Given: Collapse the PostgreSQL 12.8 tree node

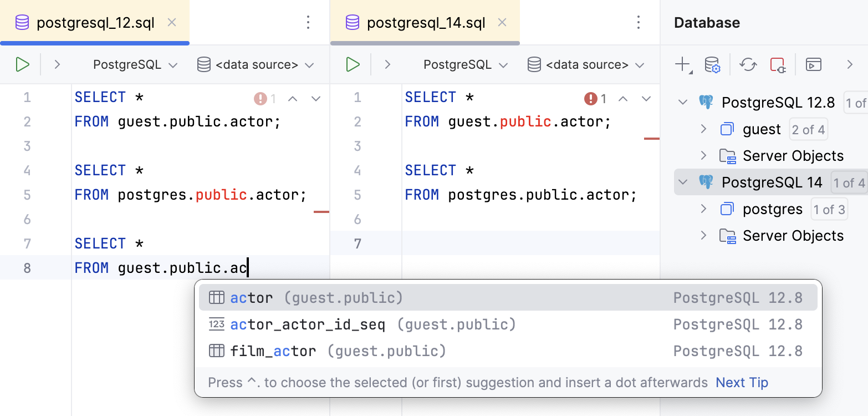Looking at the screenshot, I should (x=683, y=103).
